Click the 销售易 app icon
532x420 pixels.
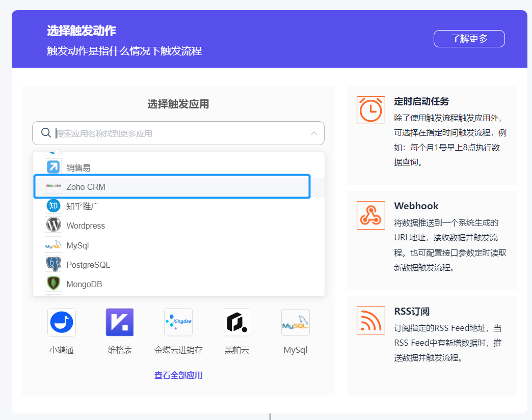point(54,167)
